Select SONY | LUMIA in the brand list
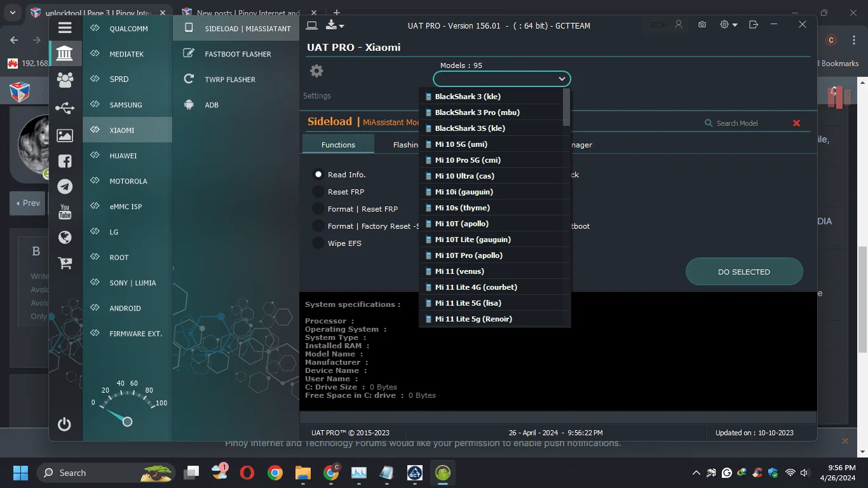This screenshot has width=868, height=488. point(127,283)
